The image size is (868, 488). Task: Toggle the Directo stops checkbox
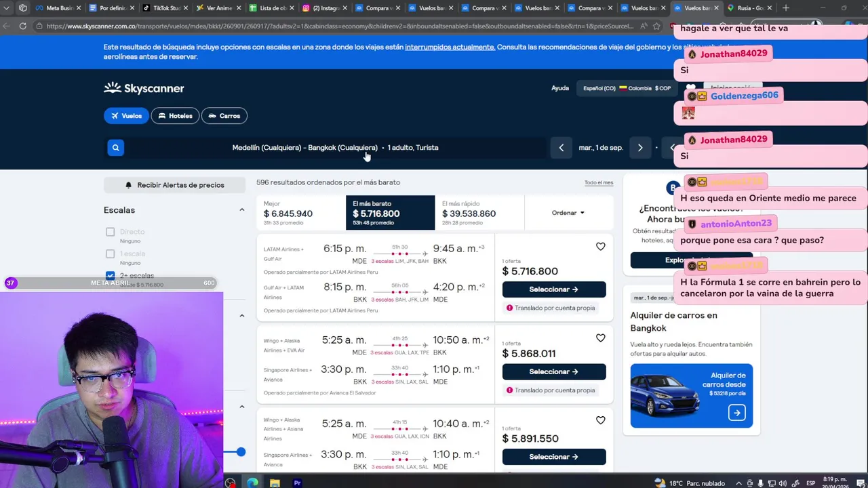110,232
